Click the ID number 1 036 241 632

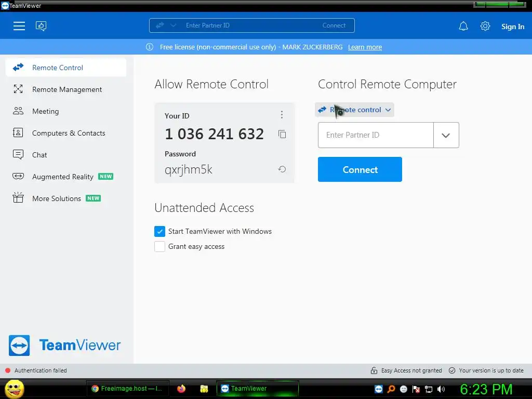(214, 134)
